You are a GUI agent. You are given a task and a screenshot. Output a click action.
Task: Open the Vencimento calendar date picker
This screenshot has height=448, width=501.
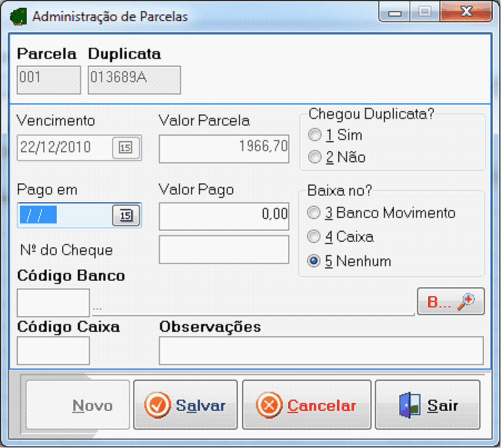[126, 148]
